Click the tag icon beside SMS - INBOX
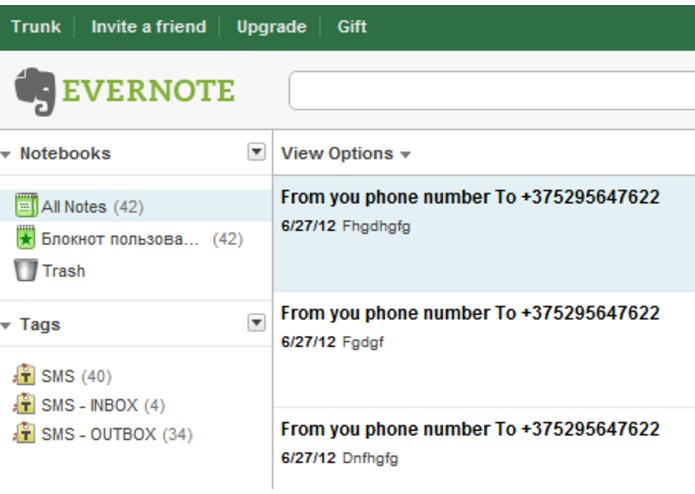Viewport: 695px width, 494px height. pyautogui.click(x=24, y=404)
